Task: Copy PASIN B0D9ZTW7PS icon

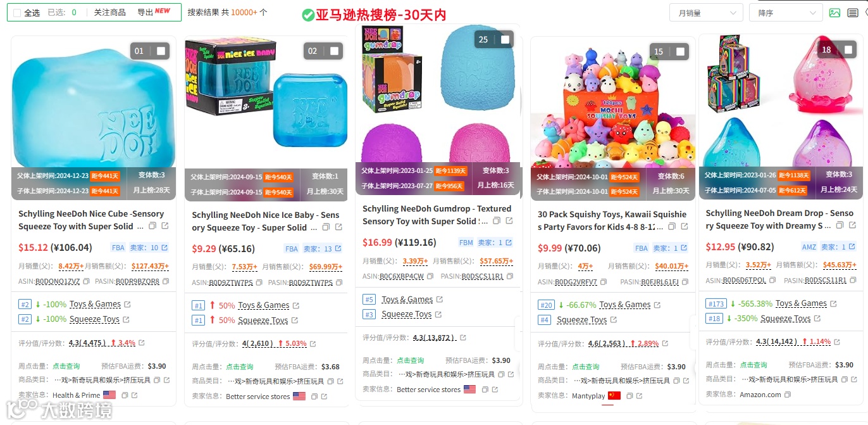Action: pyautogui.click(x=338, y=282)
